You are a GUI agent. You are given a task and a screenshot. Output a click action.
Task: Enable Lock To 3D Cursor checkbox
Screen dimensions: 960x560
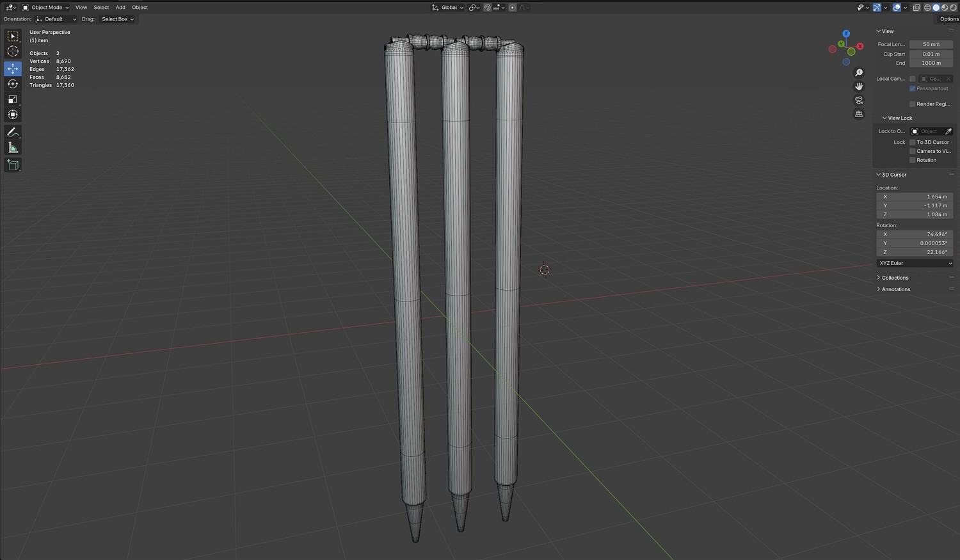pyautogui.click(x=912, y=142)
